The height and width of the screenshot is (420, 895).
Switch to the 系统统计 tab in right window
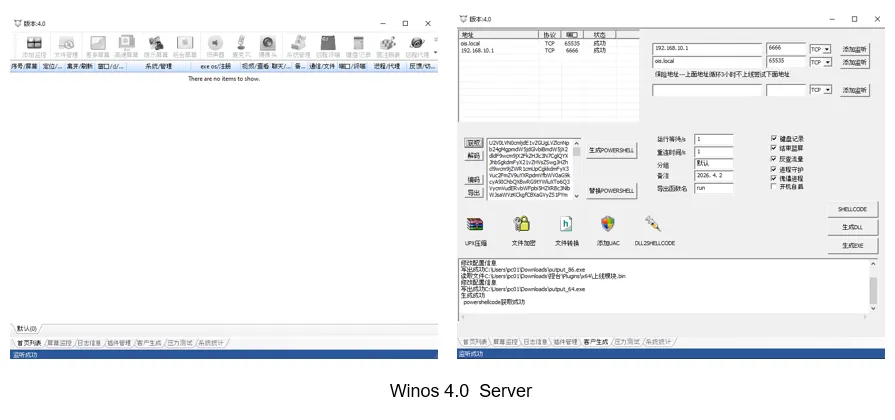(x=658, y=342)
